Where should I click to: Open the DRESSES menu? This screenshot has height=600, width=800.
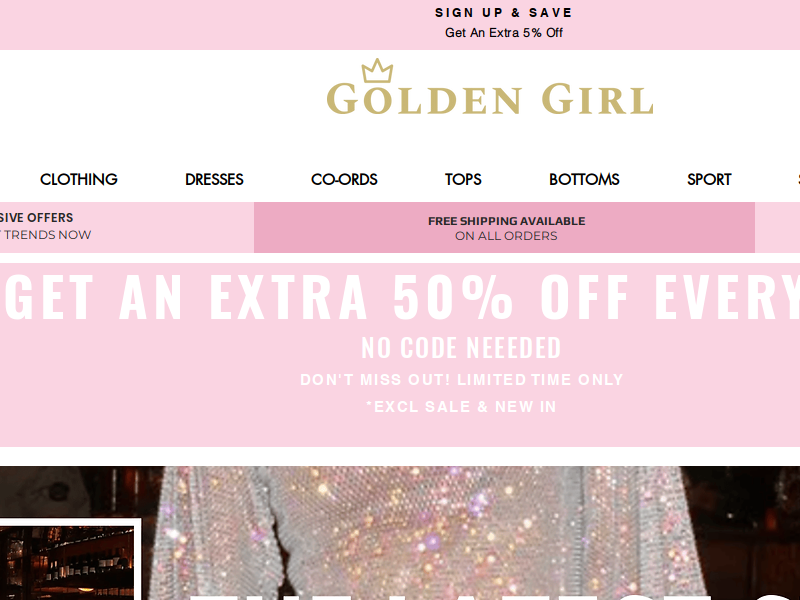(x=214, y=179)
